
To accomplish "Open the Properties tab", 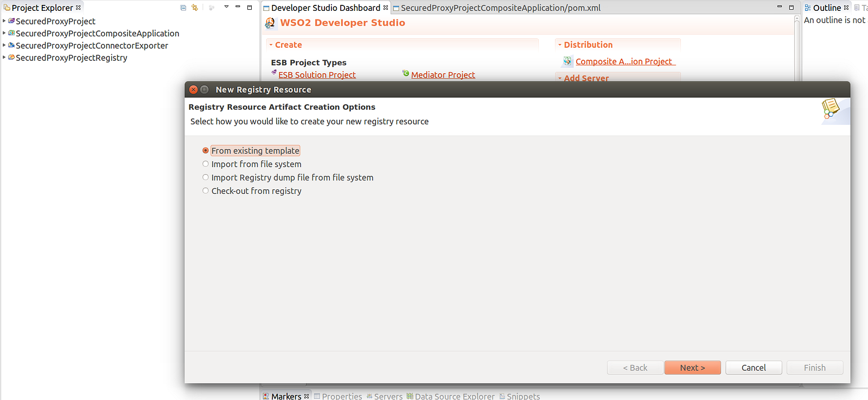I will (338, 396).
